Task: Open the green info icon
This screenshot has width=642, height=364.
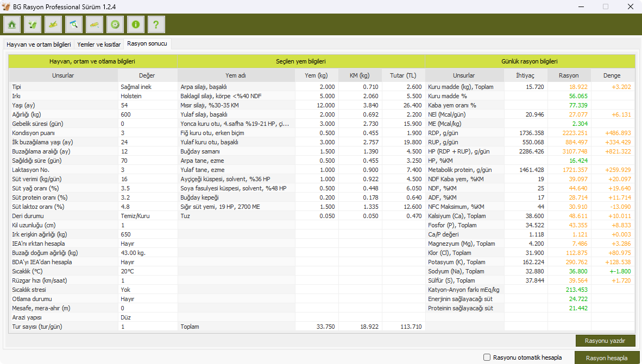Action: point(136,24)
